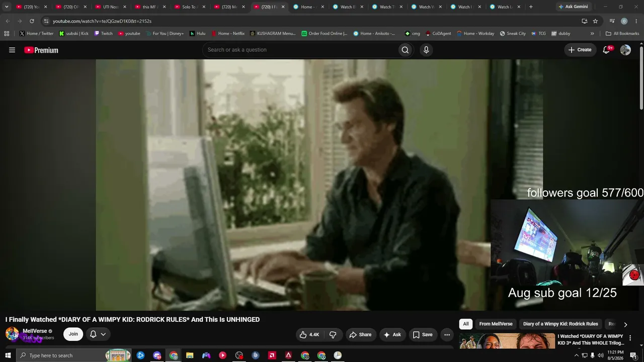Click the Create button
The image size is (644, 362).
(580, 50)
